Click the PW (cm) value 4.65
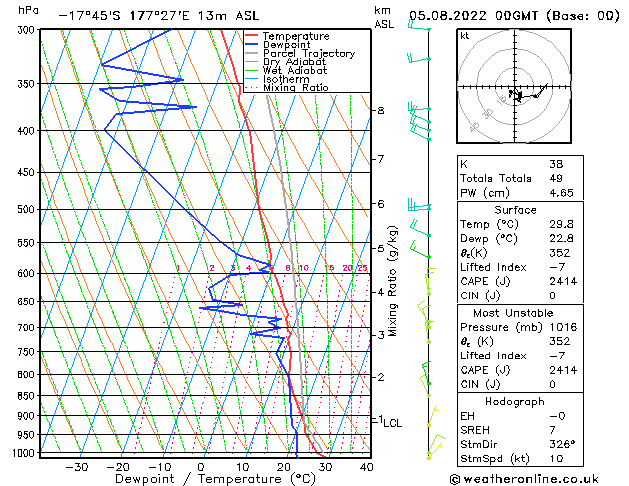Viewport: 629px width, 486px height. (x=561, y=193)
